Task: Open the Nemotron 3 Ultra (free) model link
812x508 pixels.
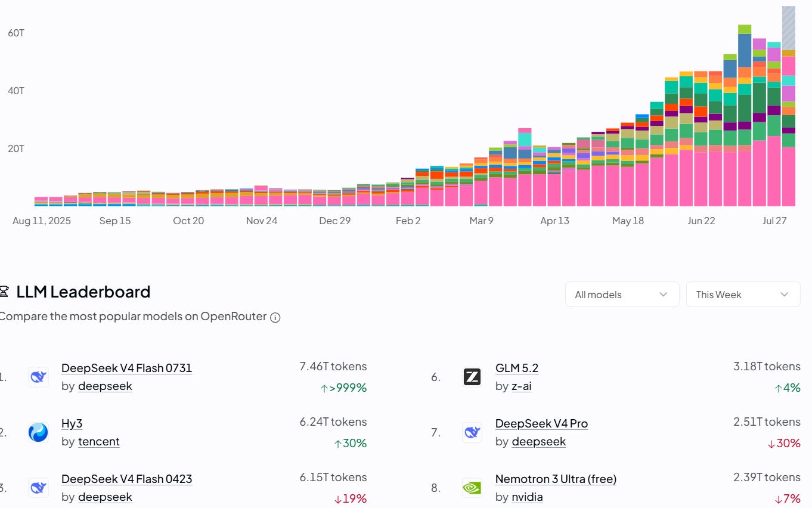Action: 556,479
